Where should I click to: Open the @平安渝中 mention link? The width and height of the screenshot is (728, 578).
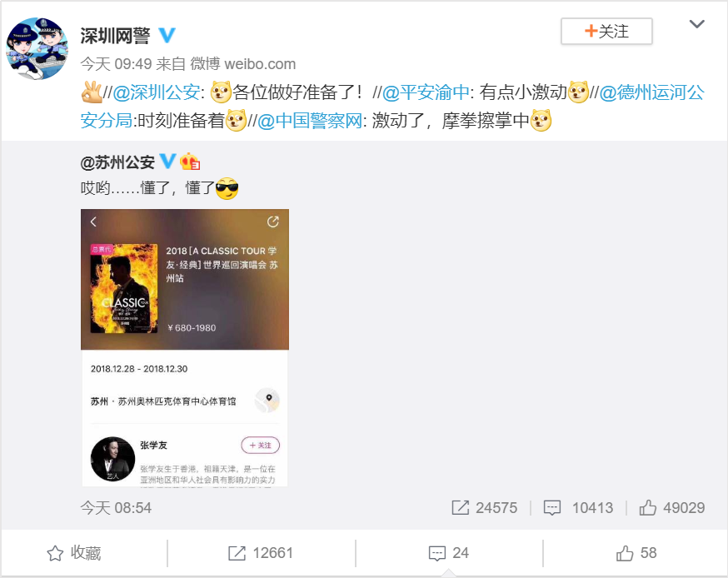(426, 92)
